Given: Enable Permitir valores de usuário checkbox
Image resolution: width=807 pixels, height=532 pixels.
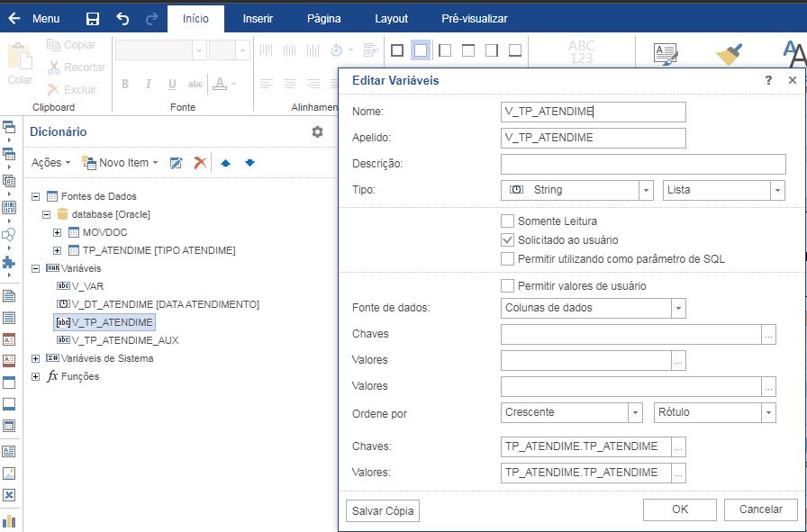Looking at the screenshot, I should point(507,285).
